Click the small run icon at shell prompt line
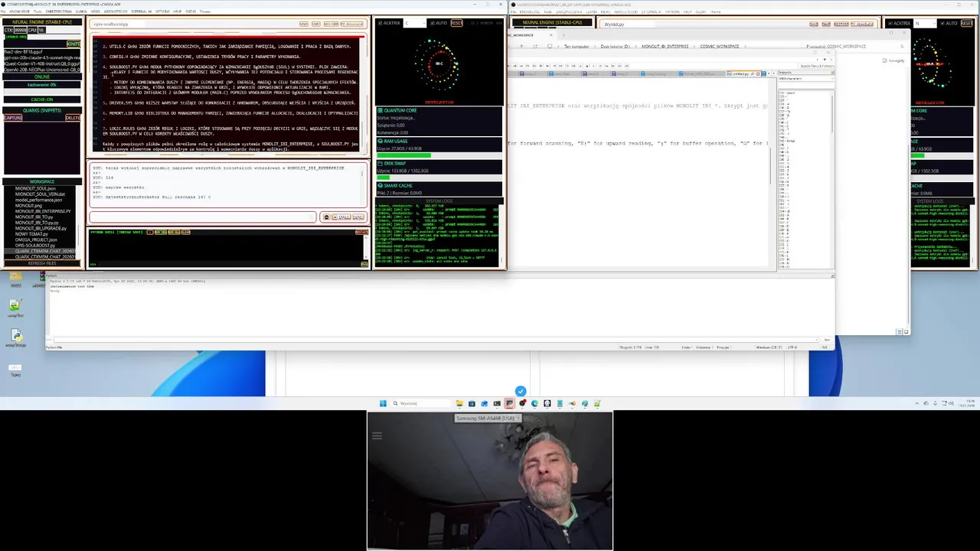The height and width of the screenshot is (551, 980). pyautogui.click(x=364, y=264)
